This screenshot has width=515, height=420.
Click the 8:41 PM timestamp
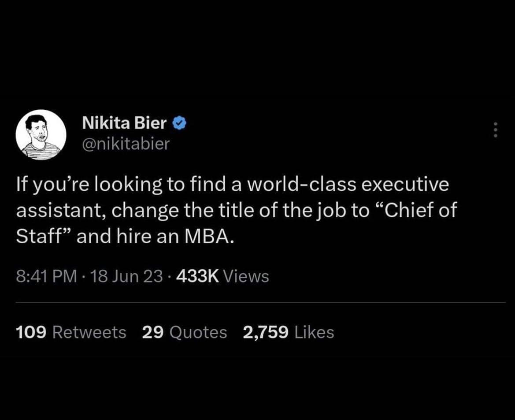(x=42, y=276)
